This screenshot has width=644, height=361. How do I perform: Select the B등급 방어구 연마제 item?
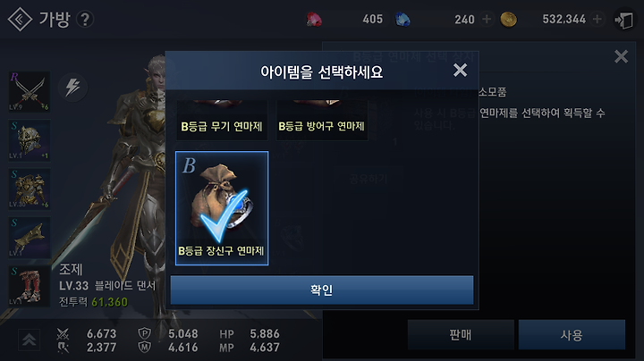322,121
